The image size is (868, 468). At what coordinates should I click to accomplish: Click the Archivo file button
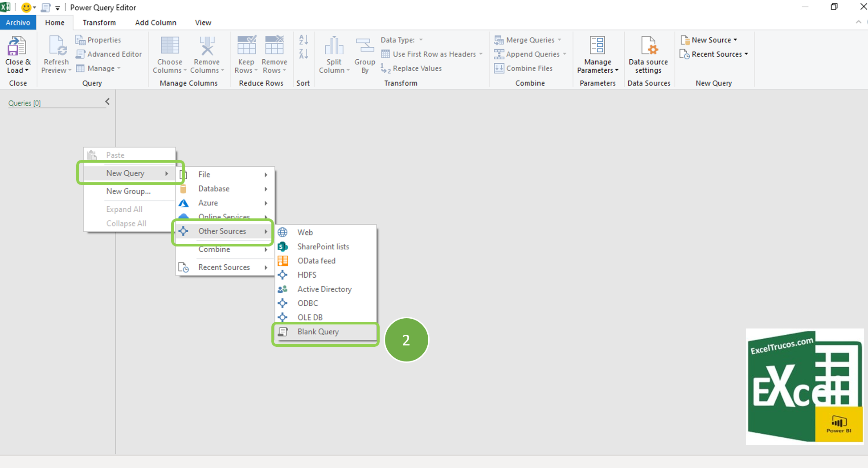[18, 23]
